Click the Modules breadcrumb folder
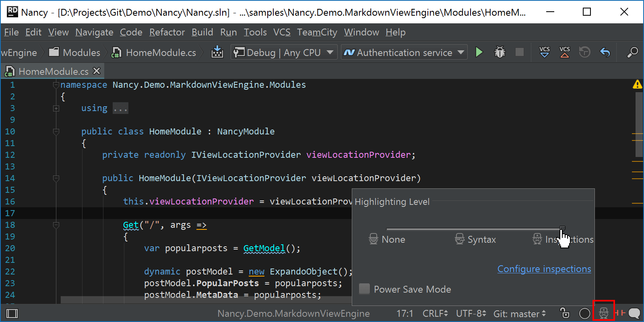The height and width of the screenshot is (322, 644). pos(74,52)
